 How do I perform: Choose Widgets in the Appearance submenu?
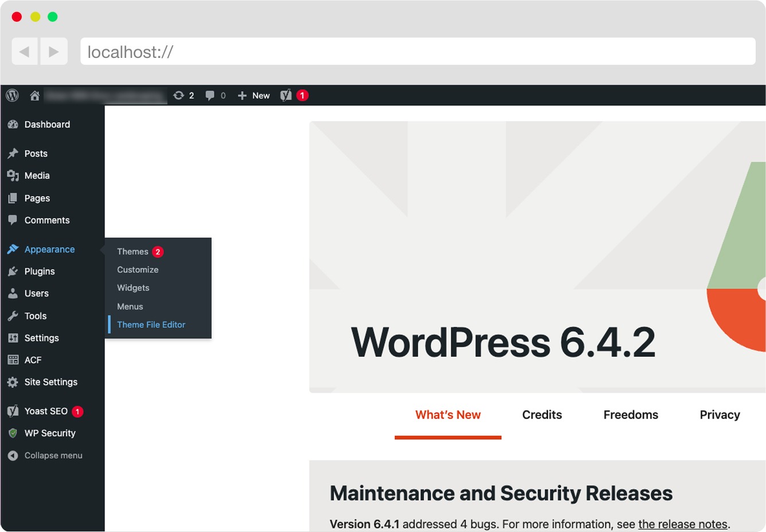click(133, 288)
